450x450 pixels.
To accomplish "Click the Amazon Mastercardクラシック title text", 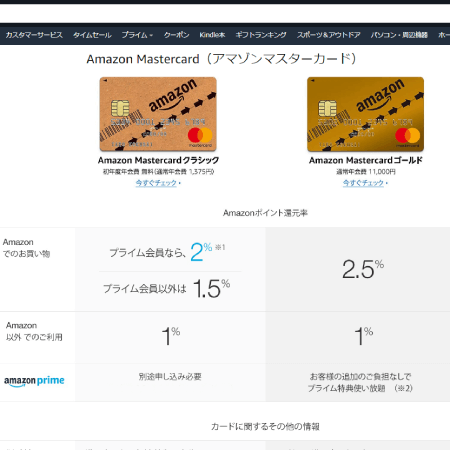I will 158,160.
